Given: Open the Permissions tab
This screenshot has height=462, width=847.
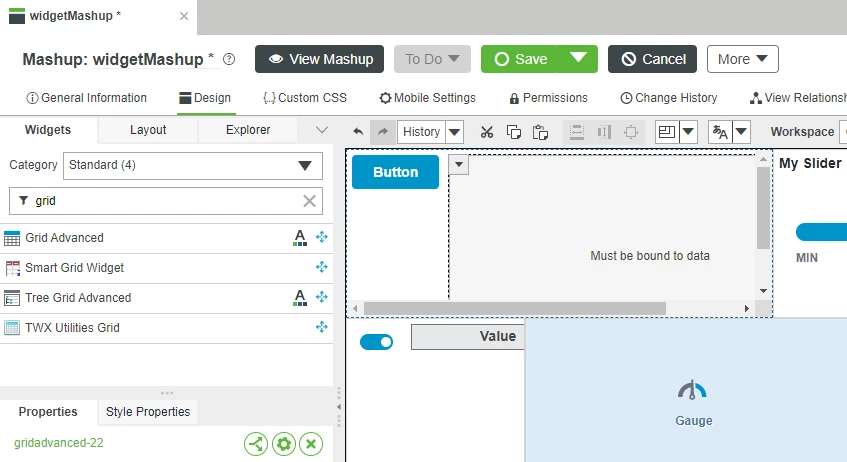Looking at the screenshot, I should (548, 98).
